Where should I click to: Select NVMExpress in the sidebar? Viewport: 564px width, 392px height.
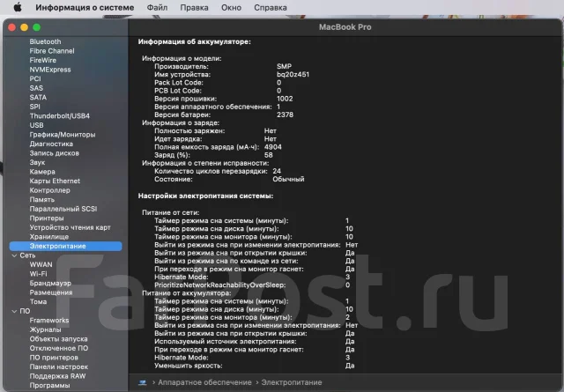pos(50,70)
